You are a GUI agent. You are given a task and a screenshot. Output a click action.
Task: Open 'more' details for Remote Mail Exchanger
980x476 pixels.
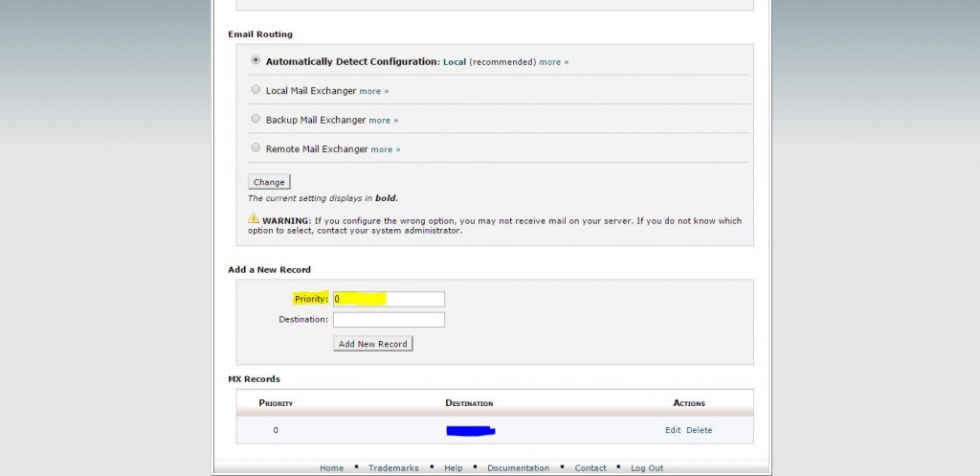[385, 150]
